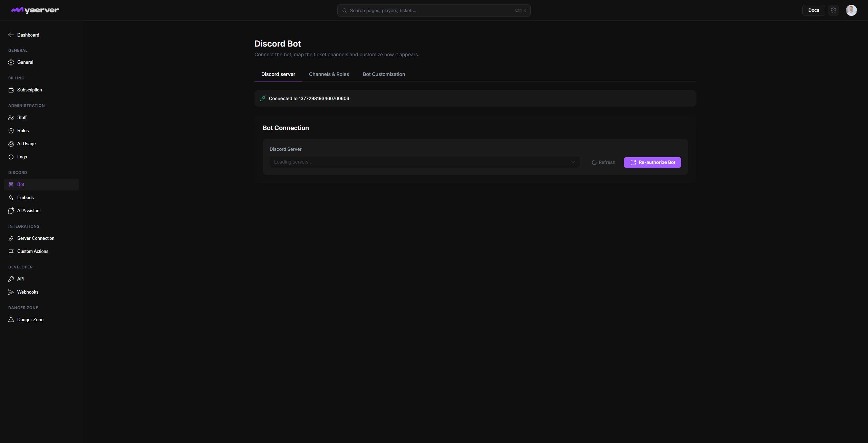Focus the search pages, players, tickets field

click(x=434, y=10)
